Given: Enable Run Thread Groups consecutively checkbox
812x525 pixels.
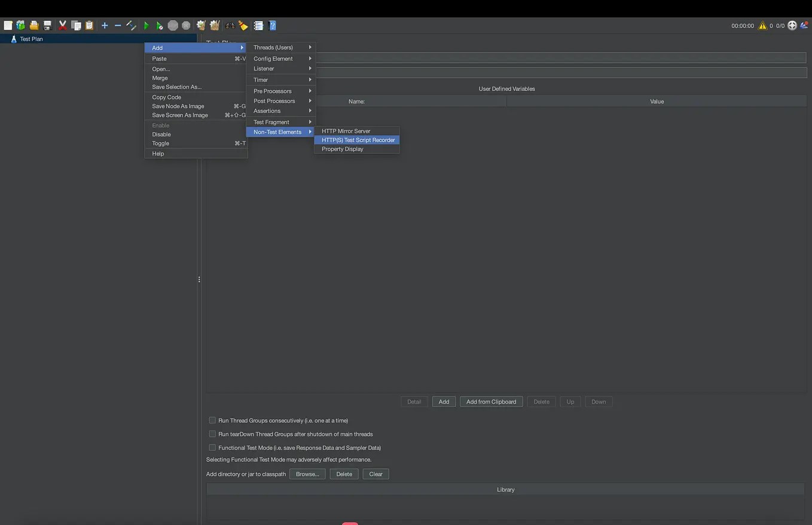Looking at the screenshot, I should click(x=212, y=420).
